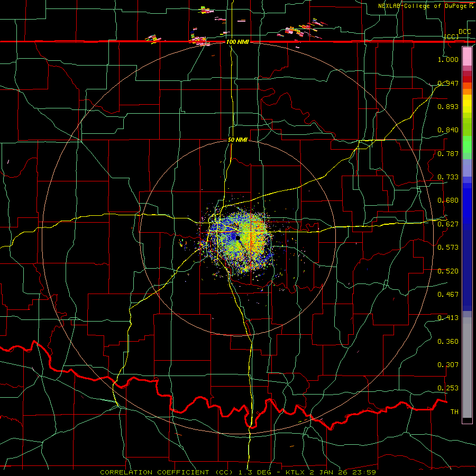Screen dimensions: 476x476
Task: Click the 0.733 value on the color scale
Action: [x=448, y=177]
